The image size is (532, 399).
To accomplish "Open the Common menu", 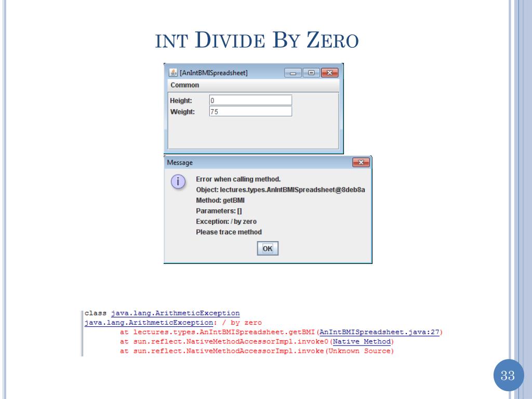I will 184,85.
